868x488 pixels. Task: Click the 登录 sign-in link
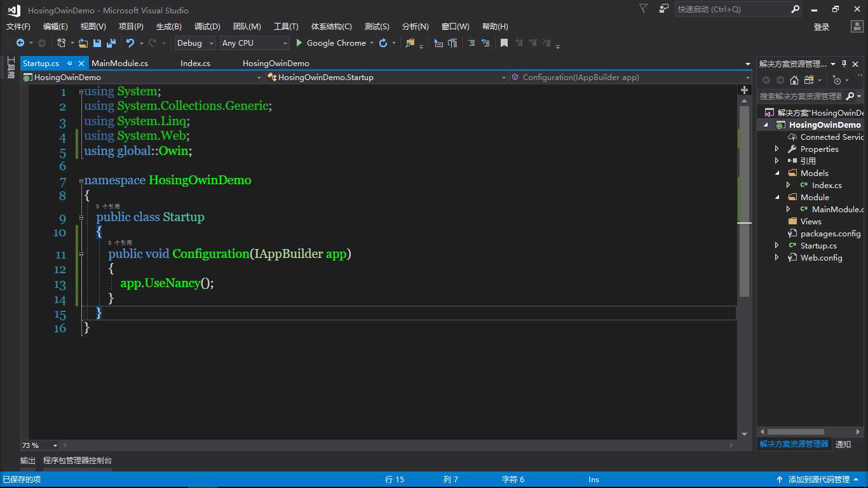(822, 27)
